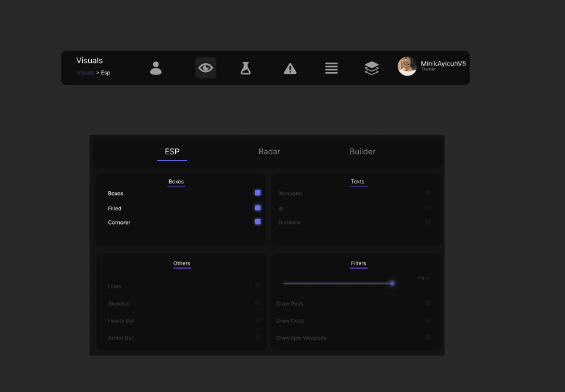This screenshot has width=565, height=392.
Task: Select the eye Visuals icon
Action: click(206, 68)
